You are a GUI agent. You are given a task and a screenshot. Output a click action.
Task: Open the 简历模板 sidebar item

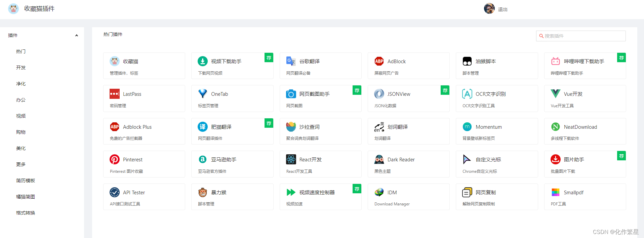[26, 181]
